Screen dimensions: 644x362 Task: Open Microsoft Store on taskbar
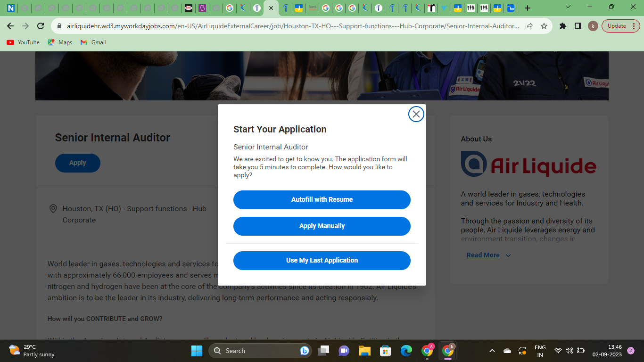tap(386, 351)
